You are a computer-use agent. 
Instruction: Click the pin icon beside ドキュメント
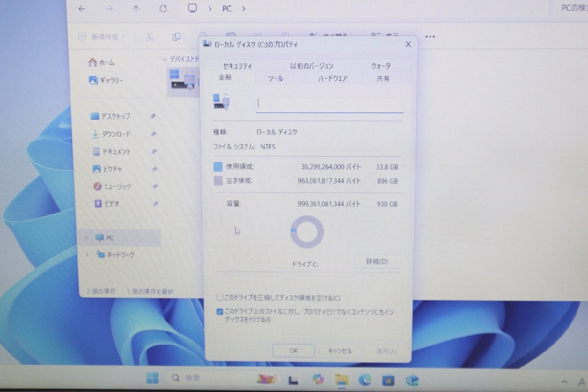(154, 152)
